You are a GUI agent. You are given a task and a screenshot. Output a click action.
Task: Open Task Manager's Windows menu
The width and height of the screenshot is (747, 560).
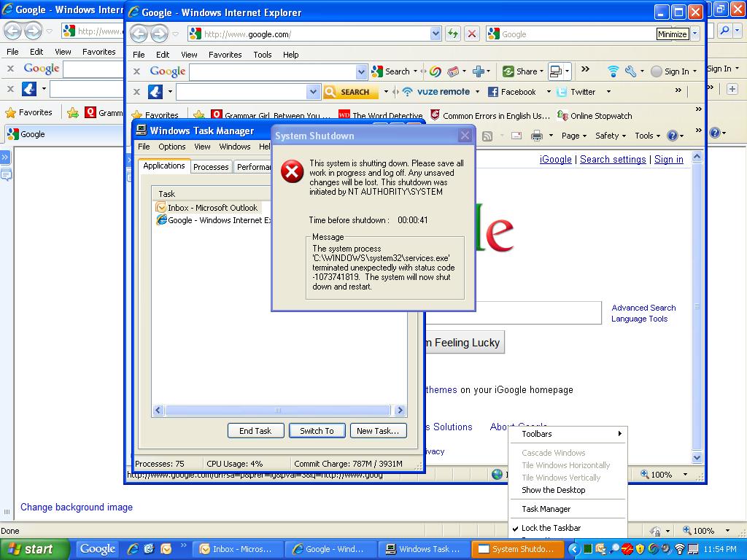click(235, 147)
